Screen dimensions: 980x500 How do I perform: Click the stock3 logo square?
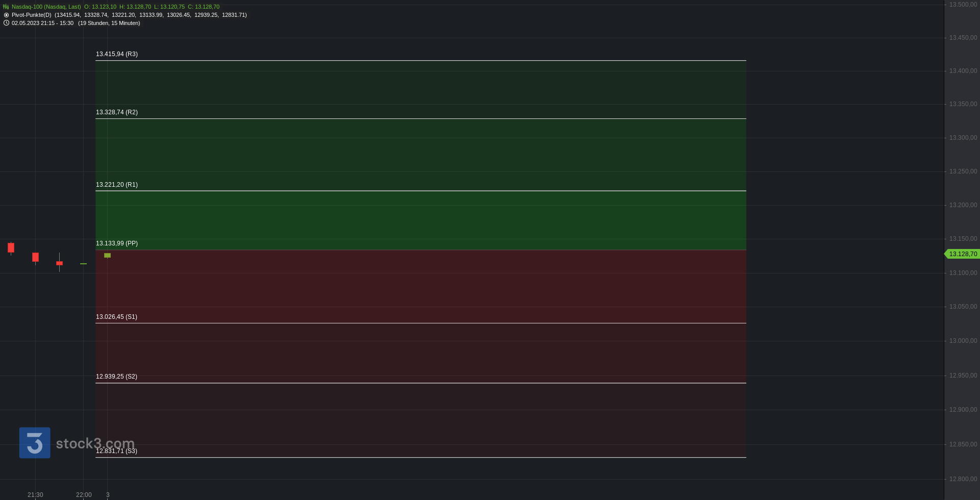point(35,443)
